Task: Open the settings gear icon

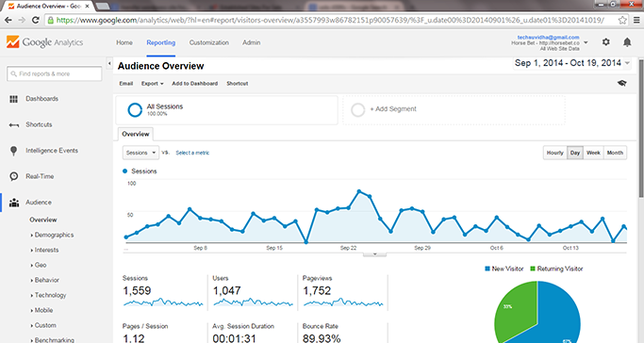Action: coord(605,41)
